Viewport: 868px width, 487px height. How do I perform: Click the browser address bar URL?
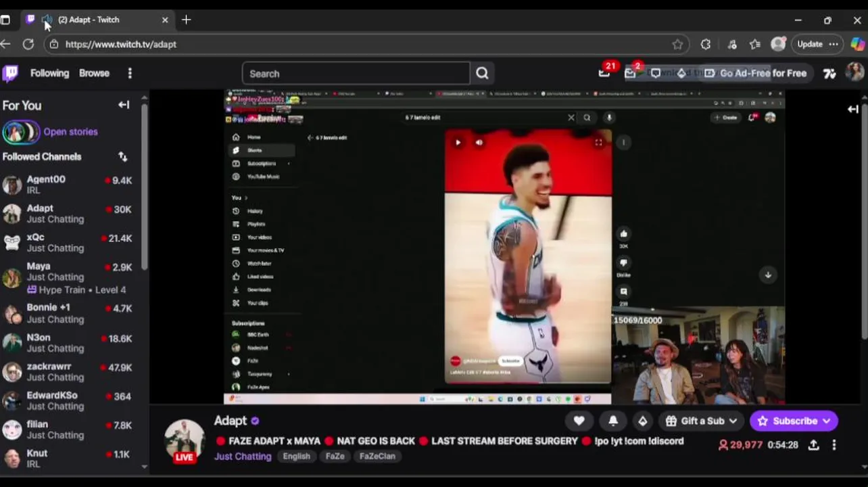point(121,44)
